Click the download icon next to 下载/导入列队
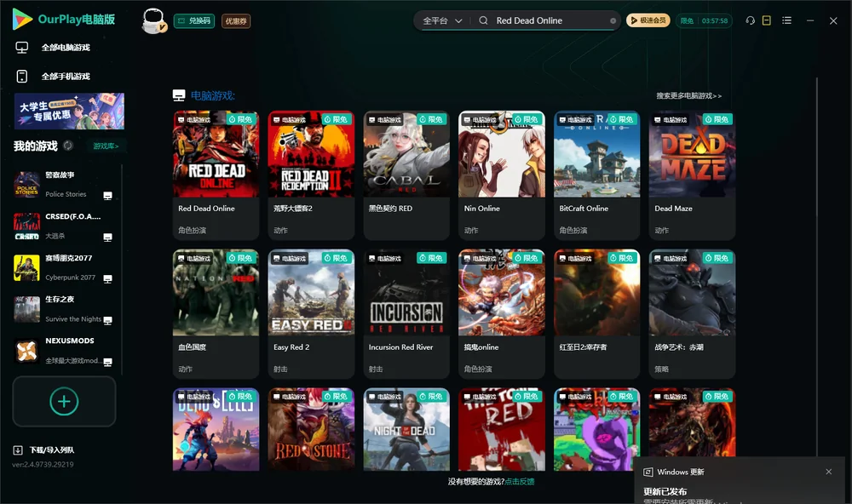The width and height of the screenshot is (852, 504). coord(18,450)
